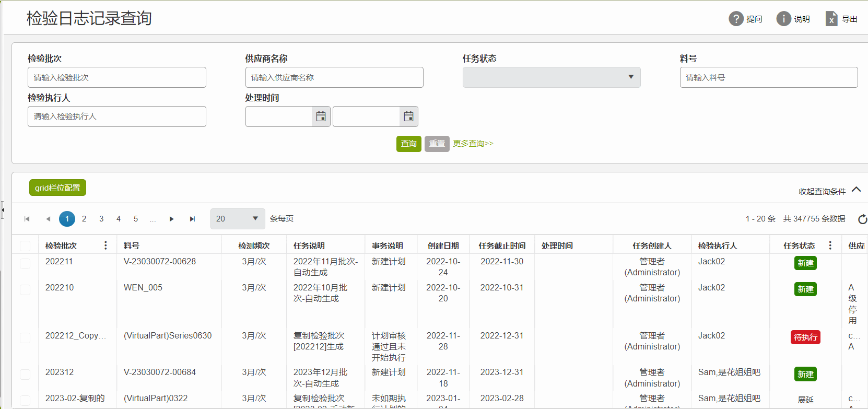This screenshot has height=409, width=868.
Task: Open the 更多查询>> link
Action: click(x=473, y=144)
